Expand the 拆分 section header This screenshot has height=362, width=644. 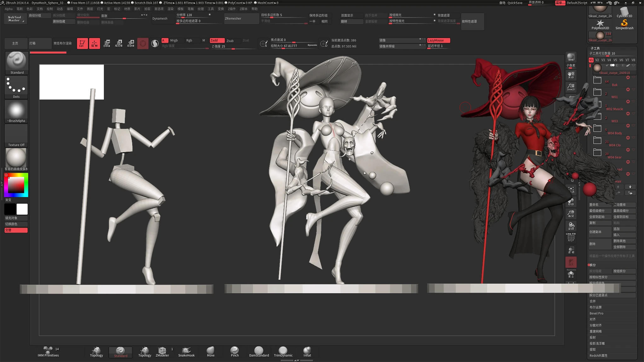tap(593, 265)
